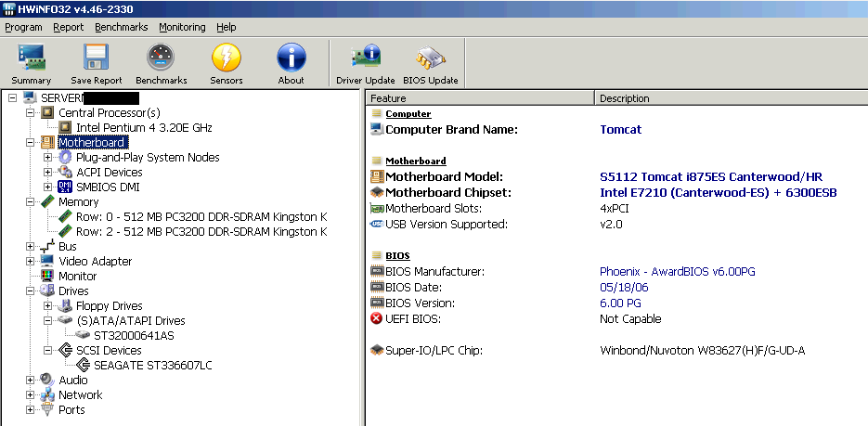Start BIOS Update from toolbar
The width and height of the screenshot is (868, 426).
coord(431,57)
